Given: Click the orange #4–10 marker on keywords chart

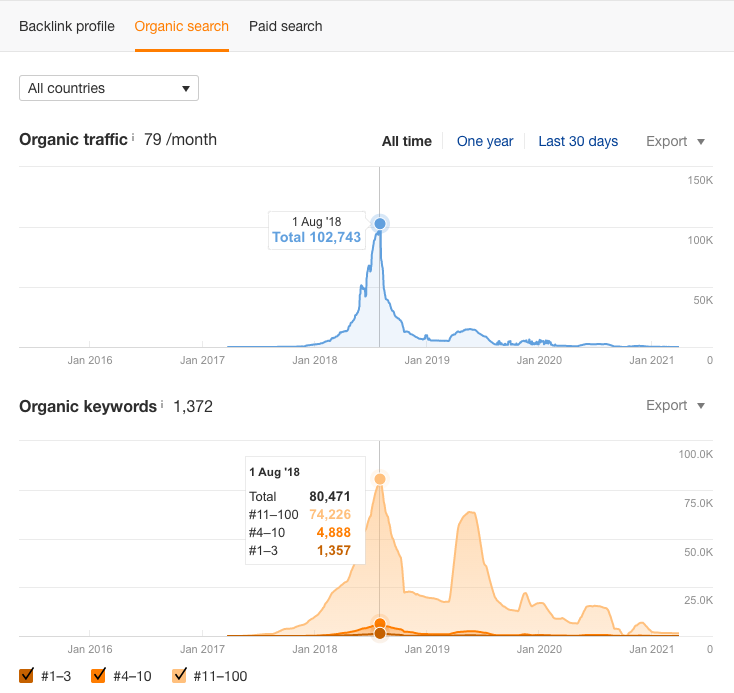Looking at the screenshot, I should pyautogui.click(x=380, y=623).
